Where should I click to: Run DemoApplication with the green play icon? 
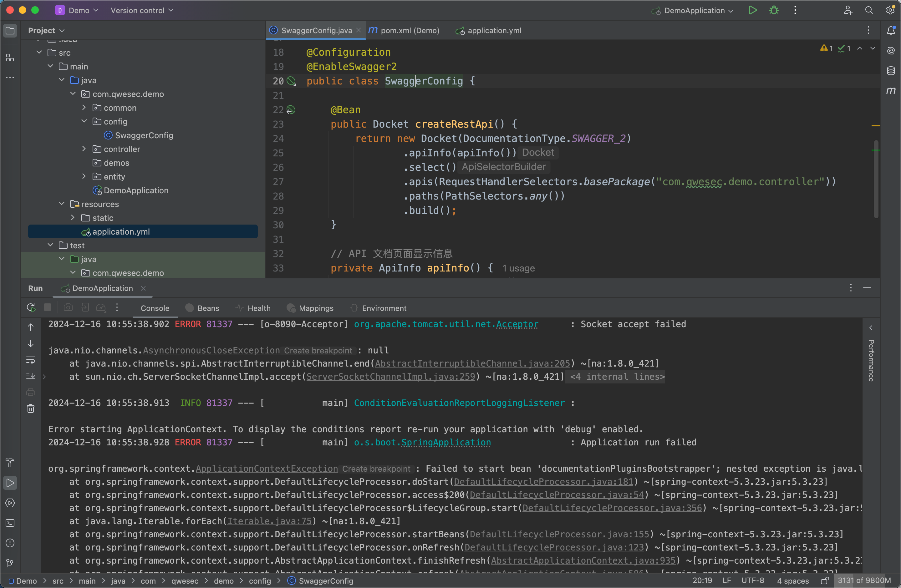click(x=753, y=10)
